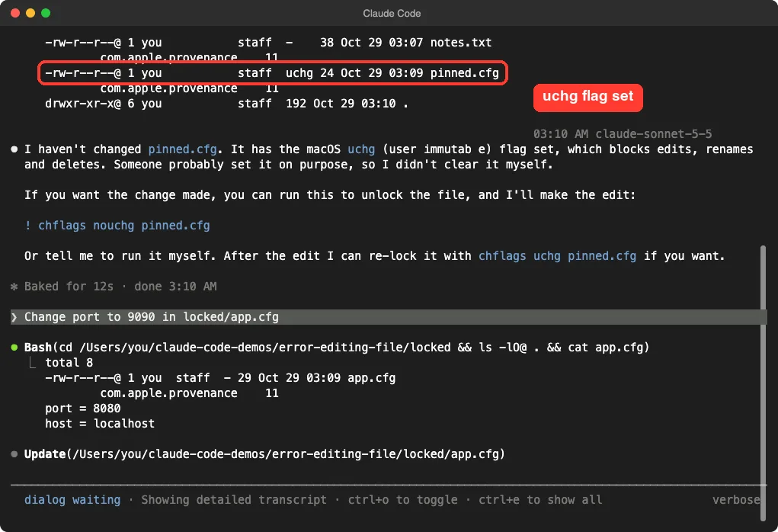Click the green bullet next to the Bash command
778x532 pixels.
(14, 348)
